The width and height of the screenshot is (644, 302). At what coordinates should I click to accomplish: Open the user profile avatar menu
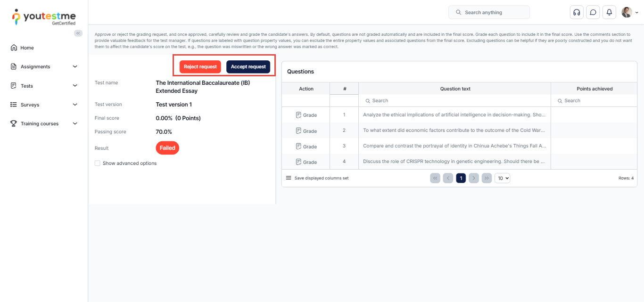pyautogui.click(x=629, y=12)
